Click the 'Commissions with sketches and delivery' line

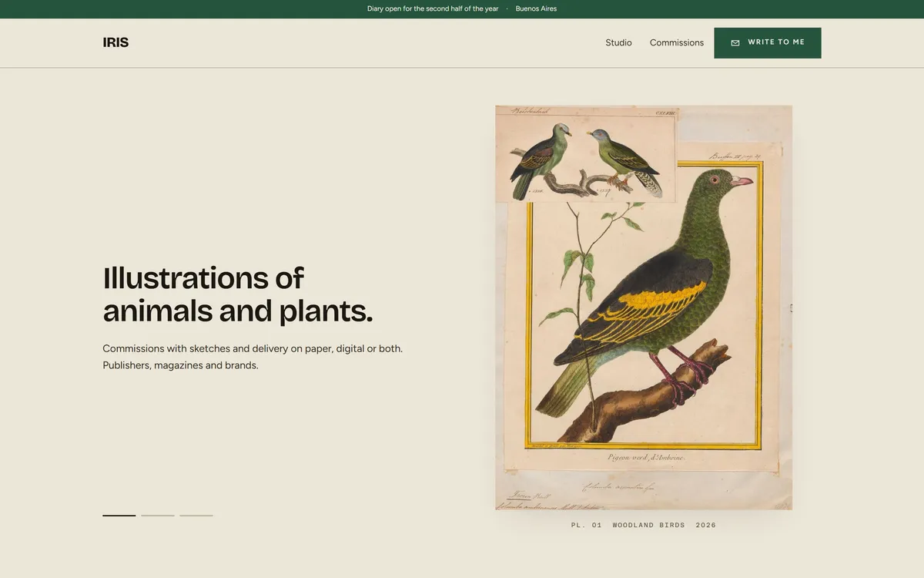(x=253, y=348)
